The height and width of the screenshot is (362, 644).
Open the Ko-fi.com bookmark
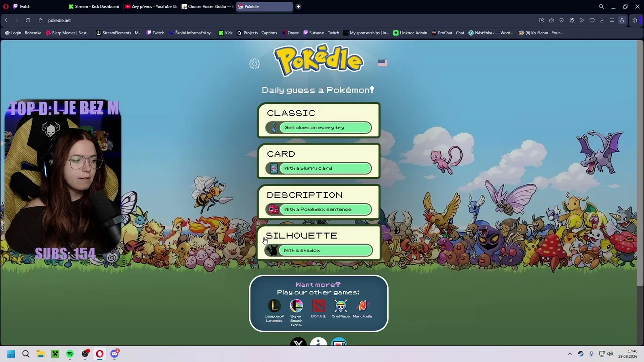coord(540,33)
